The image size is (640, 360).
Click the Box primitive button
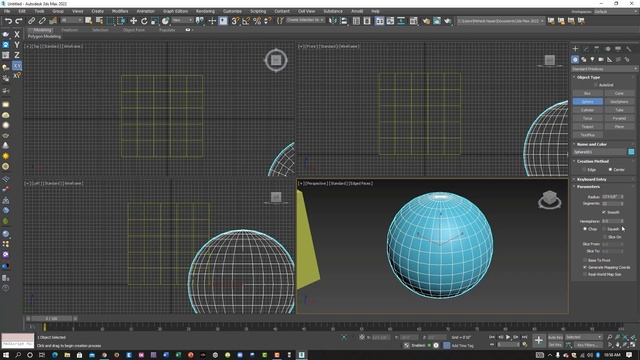(x=587, y=93)
